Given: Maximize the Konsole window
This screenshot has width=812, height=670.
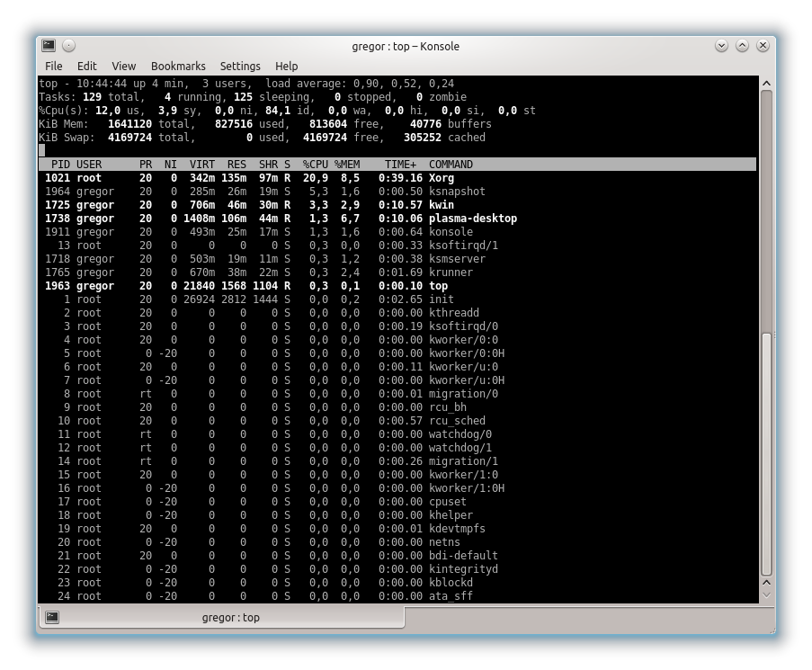Looking at the screenshot, I should (x=743, y=46).
